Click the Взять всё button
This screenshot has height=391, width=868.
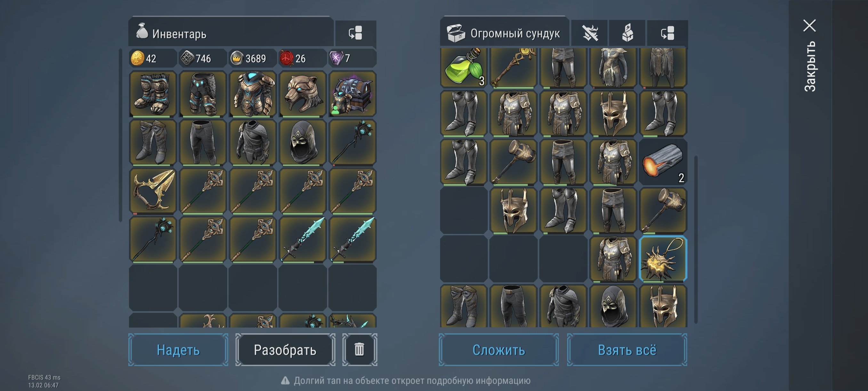coord(627,350)
